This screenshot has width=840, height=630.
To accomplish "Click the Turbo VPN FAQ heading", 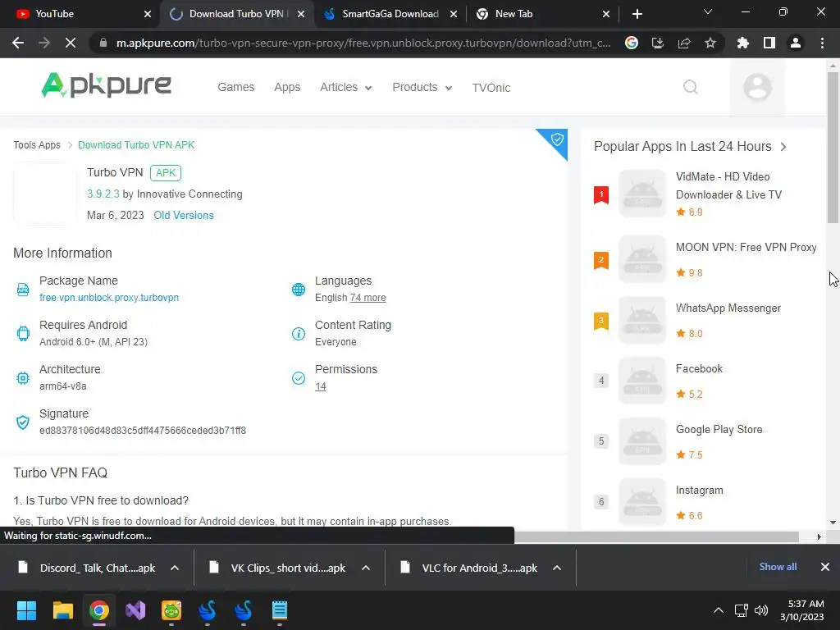I will point(60,472).
